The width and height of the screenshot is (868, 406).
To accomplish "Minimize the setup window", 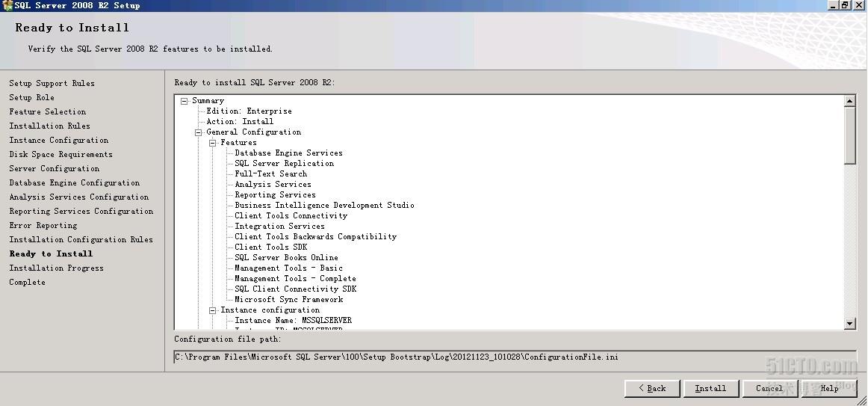I will [x=834, y=5].
